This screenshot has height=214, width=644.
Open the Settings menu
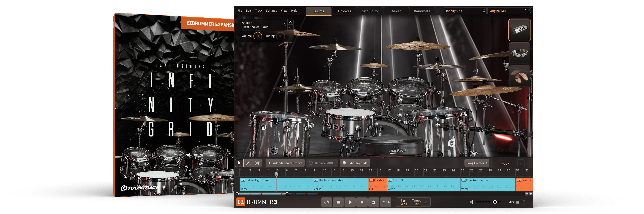[271, 11]
